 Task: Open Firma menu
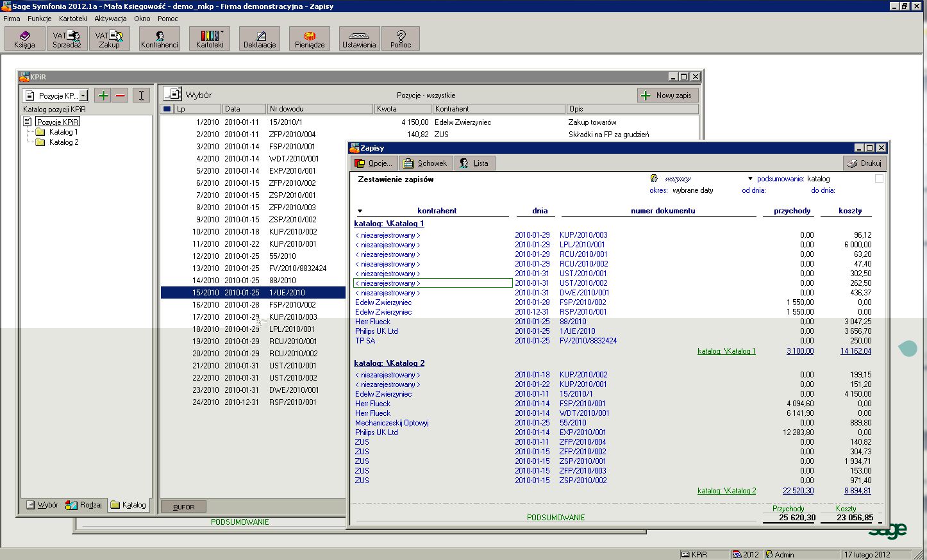tap(12, 19)
